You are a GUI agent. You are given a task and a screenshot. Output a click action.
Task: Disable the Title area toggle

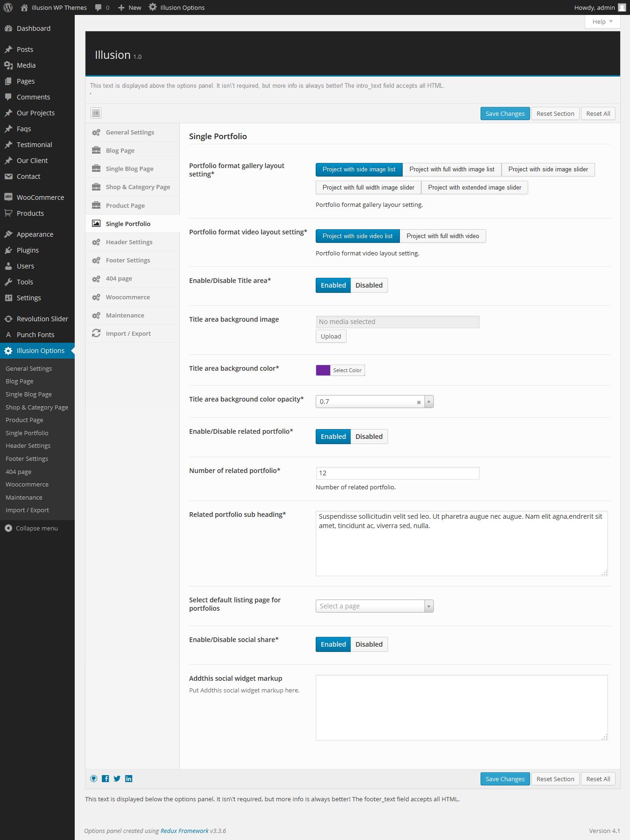click(x=369, y=285)
